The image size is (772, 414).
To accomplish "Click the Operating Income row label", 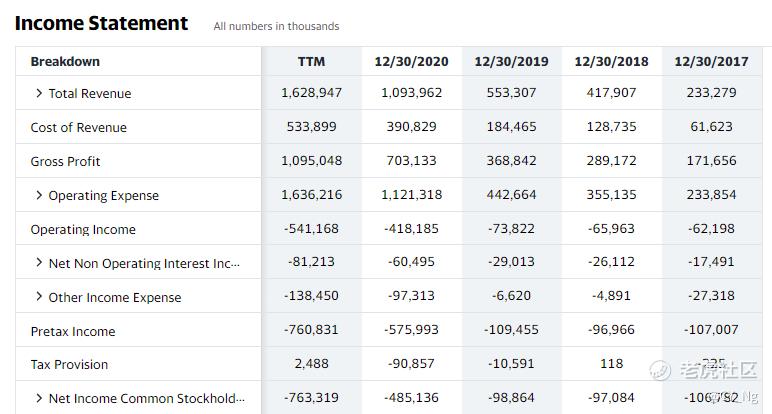I will pyautogui.click(x=83, y=230).
